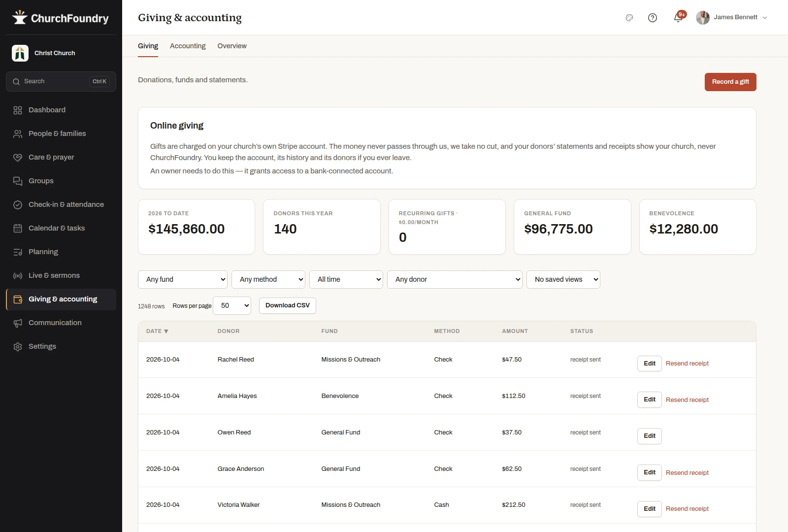This screenshot has width=788, height=532.
Task: Focus the sidebar Search field
Action: (x=61, y=81)
